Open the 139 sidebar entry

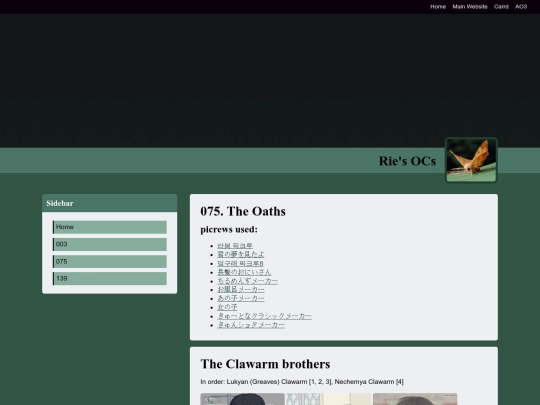110,279
